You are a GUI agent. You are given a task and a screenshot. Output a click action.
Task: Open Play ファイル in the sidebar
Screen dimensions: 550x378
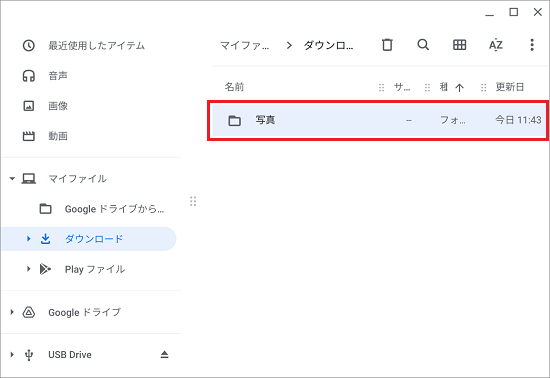tap(95, 269)
